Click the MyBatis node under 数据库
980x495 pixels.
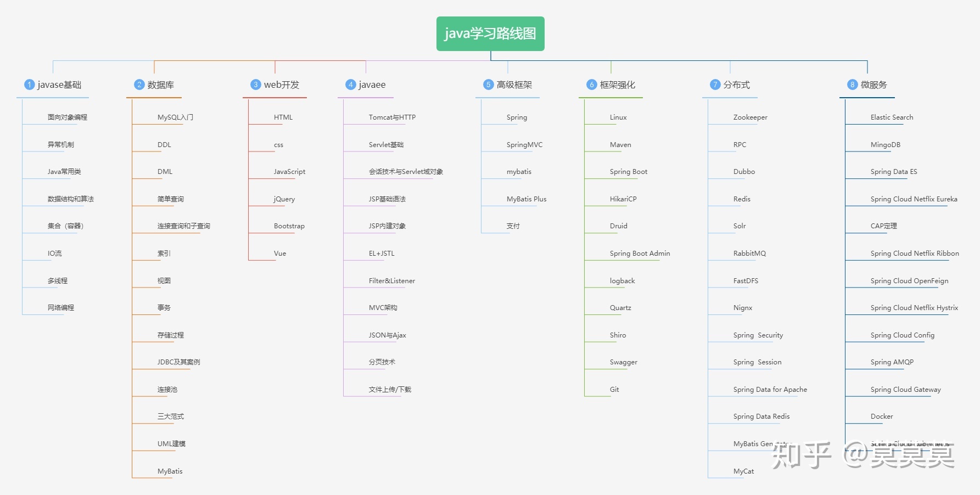tap(170, 471)
